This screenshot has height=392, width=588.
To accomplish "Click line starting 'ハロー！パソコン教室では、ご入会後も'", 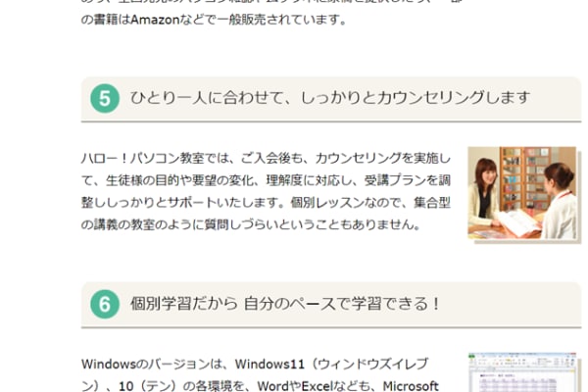I will point(266,159).
